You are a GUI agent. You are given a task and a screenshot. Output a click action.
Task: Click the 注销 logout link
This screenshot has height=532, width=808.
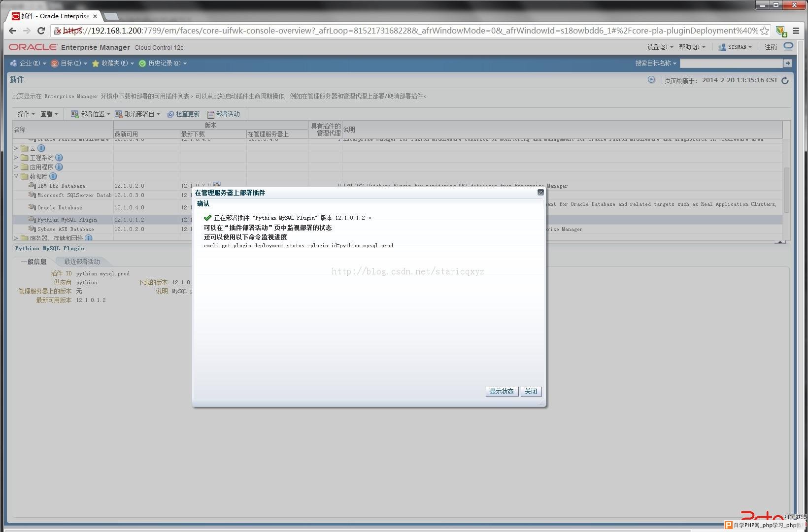pos(771,47)
